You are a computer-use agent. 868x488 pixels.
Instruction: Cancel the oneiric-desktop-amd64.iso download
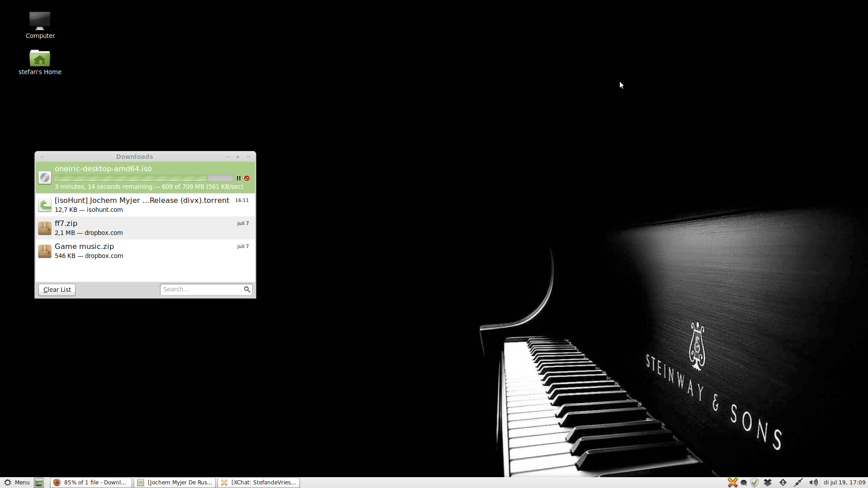[247, 178]
